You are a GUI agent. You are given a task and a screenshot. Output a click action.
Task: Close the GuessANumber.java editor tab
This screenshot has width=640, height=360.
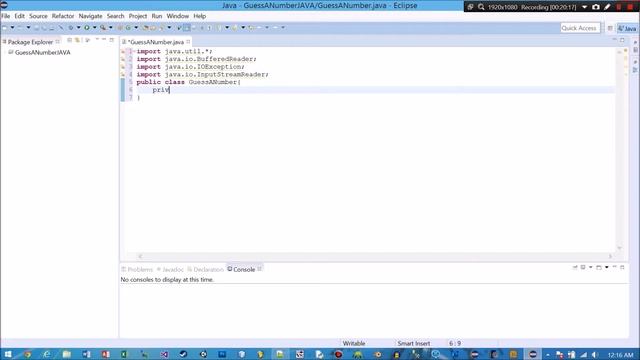point(188,42)
